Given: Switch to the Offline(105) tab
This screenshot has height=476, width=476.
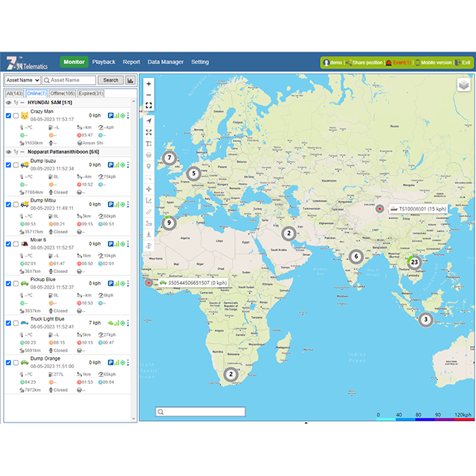Looking at the screenshot, I should tap(62, 94).
